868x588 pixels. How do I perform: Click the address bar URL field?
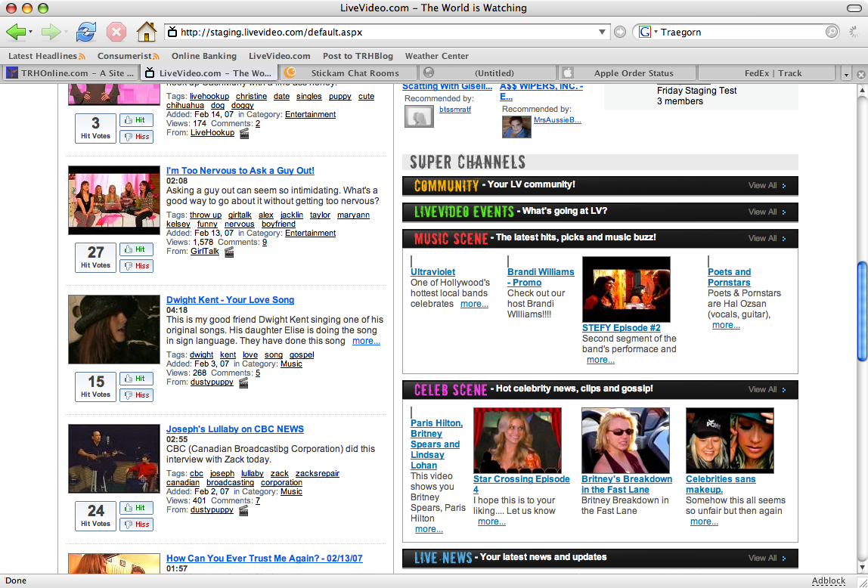point(386,32)
